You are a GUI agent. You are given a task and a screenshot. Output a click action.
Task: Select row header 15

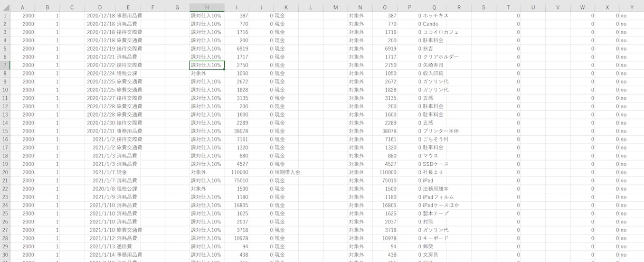pyautogui.click(x=5, y=131)
